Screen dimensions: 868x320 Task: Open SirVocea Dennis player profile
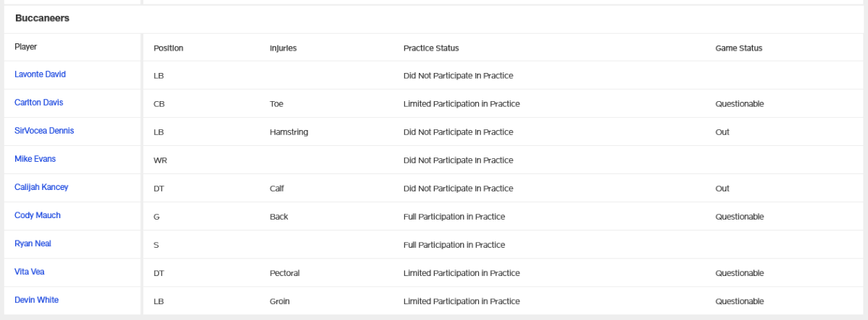[x=44, y=131]
